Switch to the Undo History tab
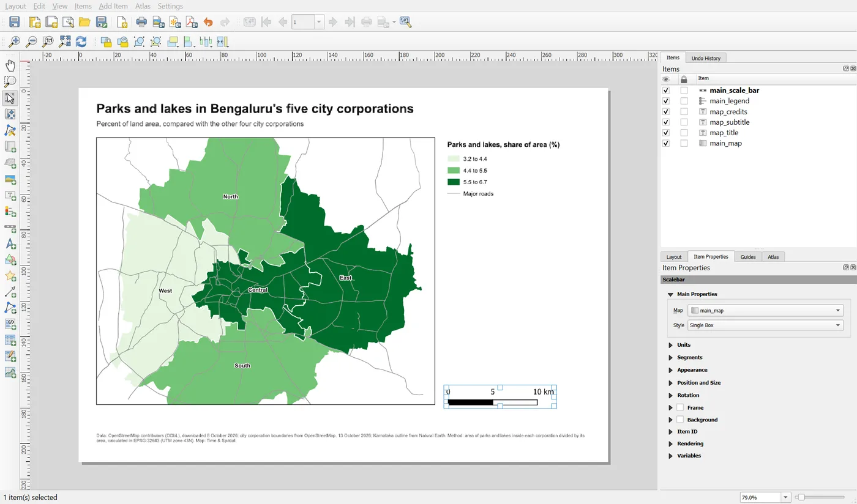The height and width of the screenshot is (504, 857). coord(706,58)
